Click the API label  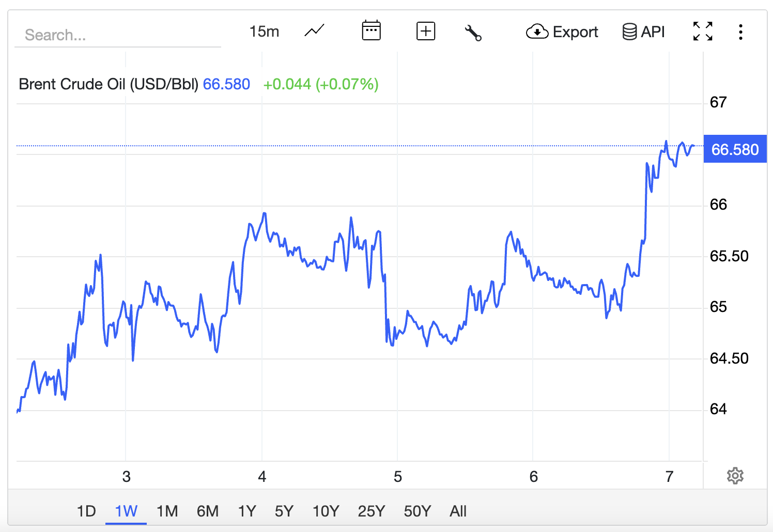pyautogui.click(x=653, y=32)
